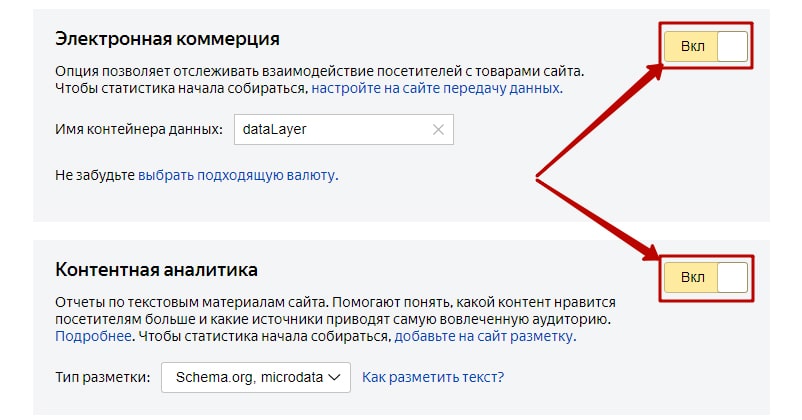Click the 'Контентная аналитика' section heading
This screenshot has height=420, width=802.
click(x=156, y=269)
